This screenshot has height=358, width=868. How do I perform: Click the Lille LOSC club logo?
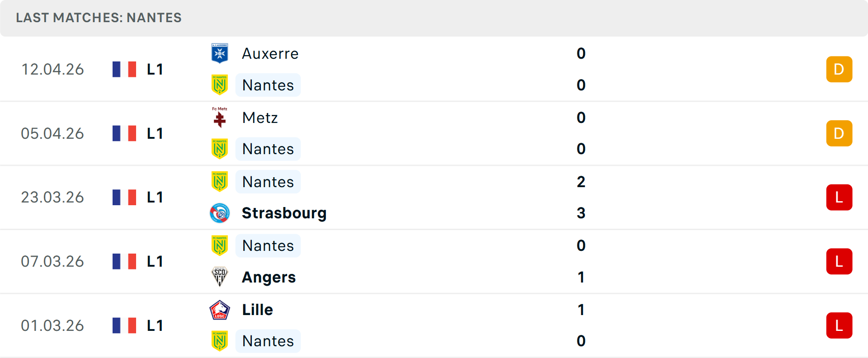pos(220,310)
